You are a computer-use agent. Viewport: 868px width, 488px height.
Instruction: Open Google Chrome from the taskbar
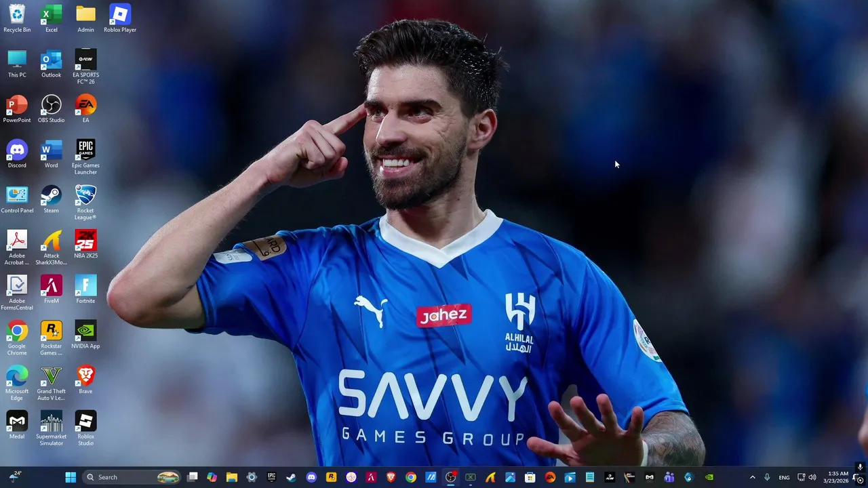pyautogui.click(x=411, y=477)
